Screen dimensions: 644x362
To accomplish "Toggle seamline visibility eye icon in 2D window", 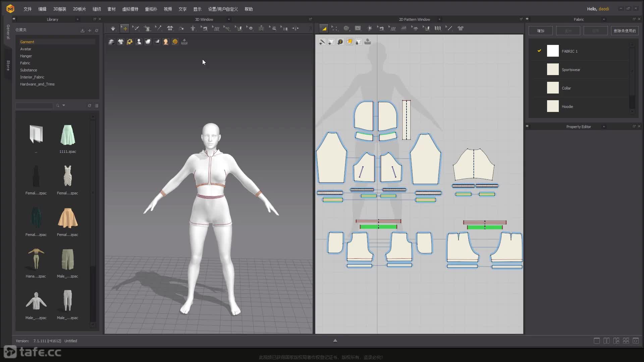I will point(322,42).
